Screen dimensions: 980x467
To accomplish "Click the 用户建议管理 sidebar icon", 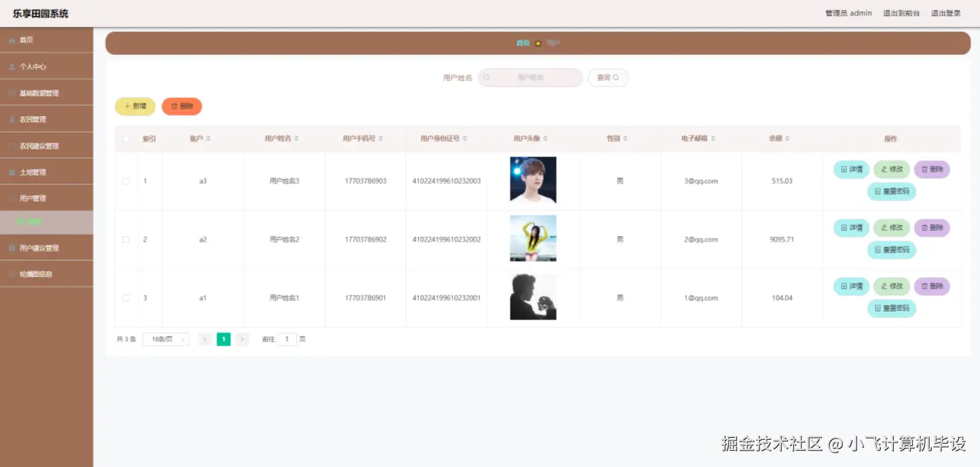I will 12,248.
